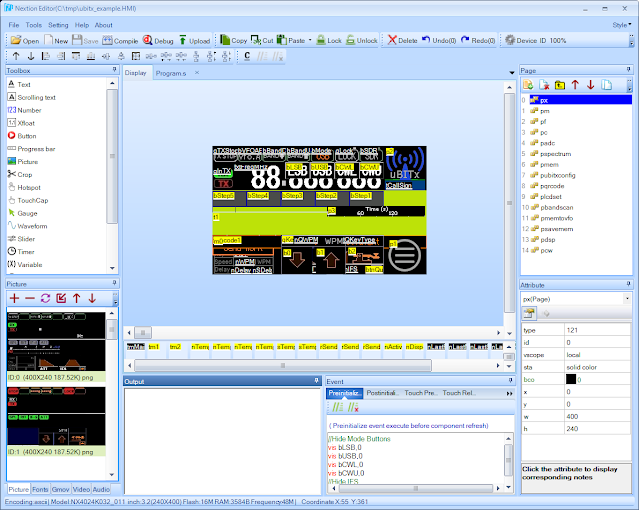Pin the Attribute panel
This screenshot has width=639, height=510.
(x=628, y=284)
